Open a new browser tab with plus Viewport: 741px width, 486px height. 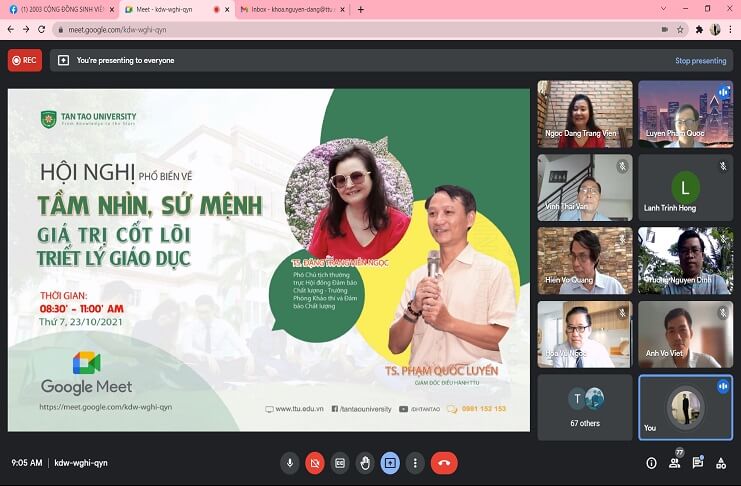[361, 9]
